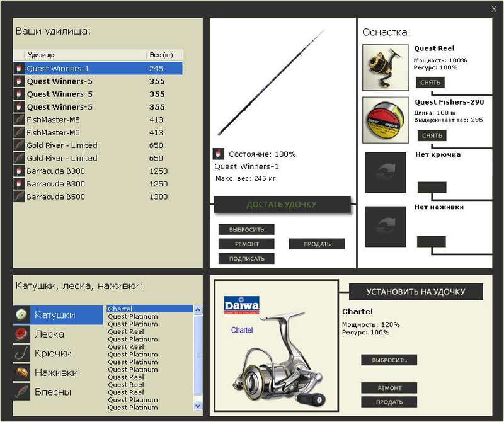Remove the Quest Reel with the СНЯТЬ button
Screen dimensions: 504x422
tap(430, 83)
